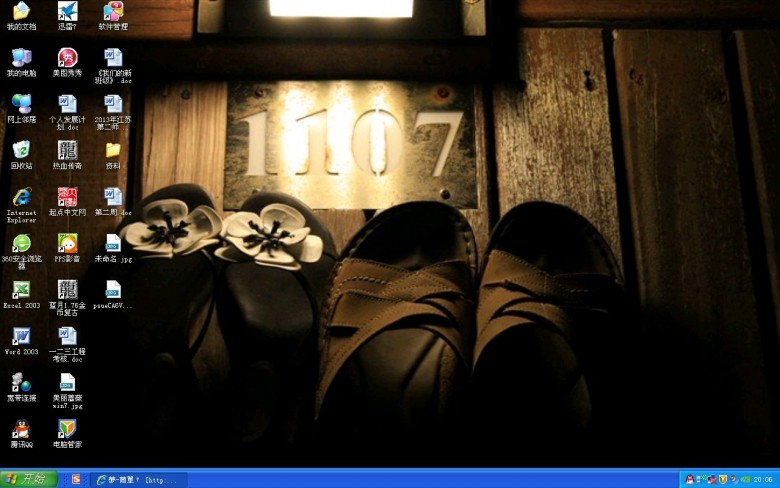Open the 我的文档 desktop icon
780x488 pixels.
21,12
